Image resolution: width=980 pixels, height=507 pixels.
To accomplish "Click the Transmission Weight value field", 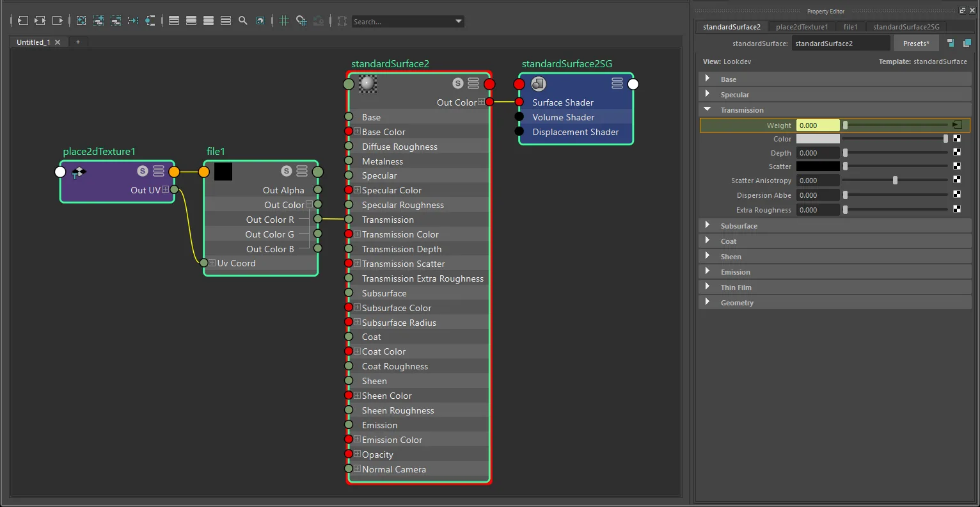I will click(x=818, y=125).
